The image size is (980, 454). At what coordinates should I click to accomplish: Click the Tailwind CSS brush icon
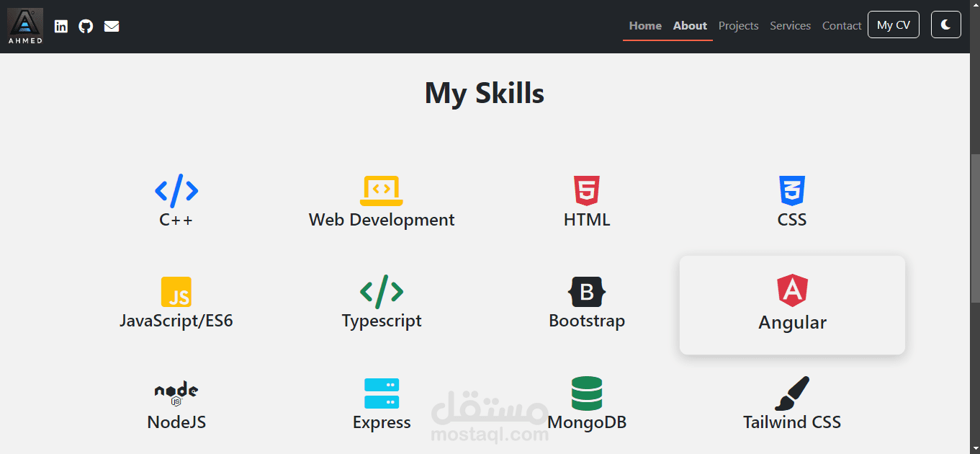click(792, 393)
